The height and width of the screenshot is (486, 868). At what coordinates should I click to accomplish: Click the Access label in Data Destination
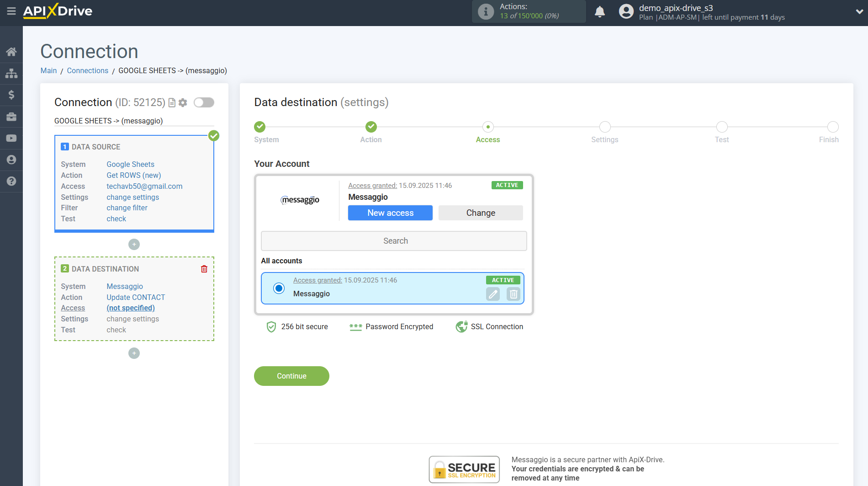coord(73,308)
